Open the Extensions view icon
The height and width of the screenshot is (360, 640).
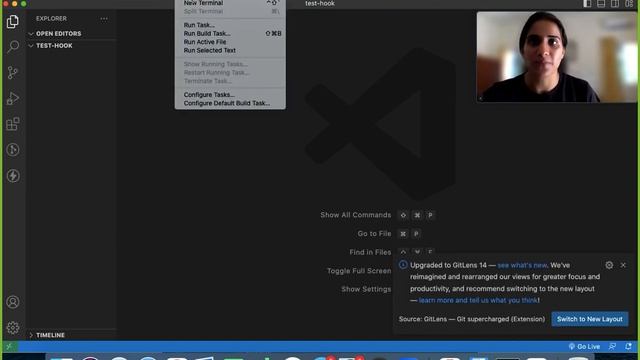tap(13, 124)
